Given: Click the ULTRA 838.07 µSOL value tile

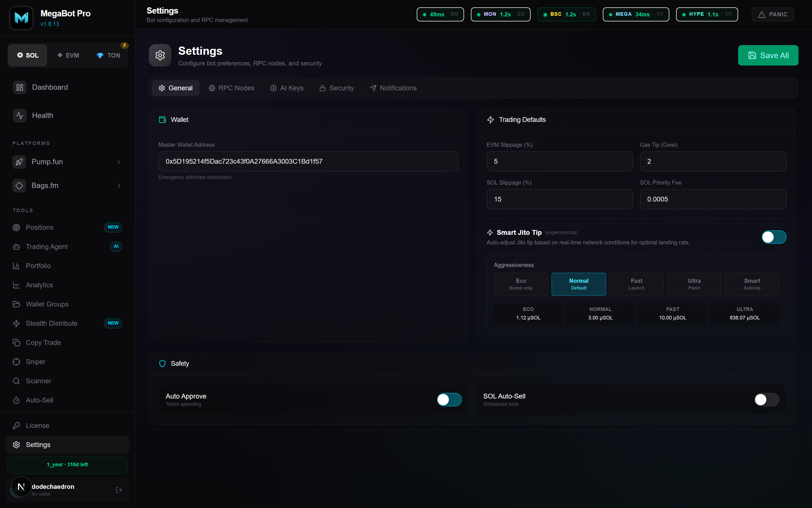Looking at the screenshot, I should point(745,314).
